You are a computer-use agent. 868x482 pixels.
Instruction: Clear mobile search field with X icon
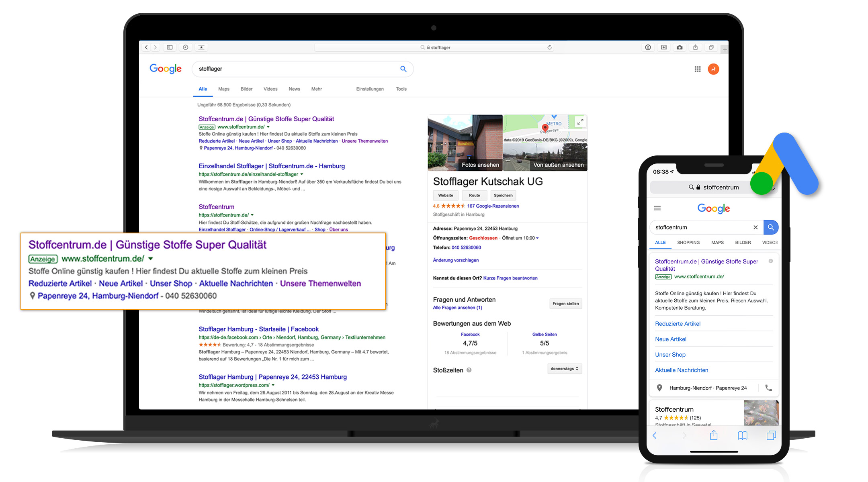755,227
